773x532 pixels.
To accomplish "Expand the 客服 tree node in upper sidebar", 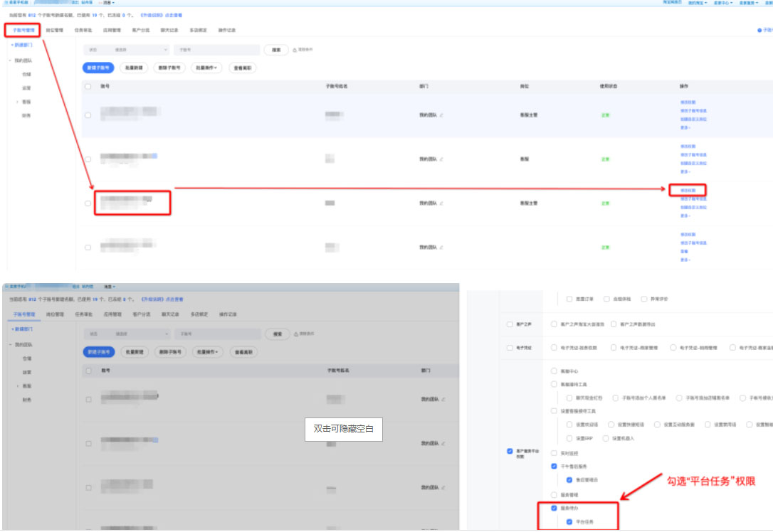I will [x=17, y=102].
